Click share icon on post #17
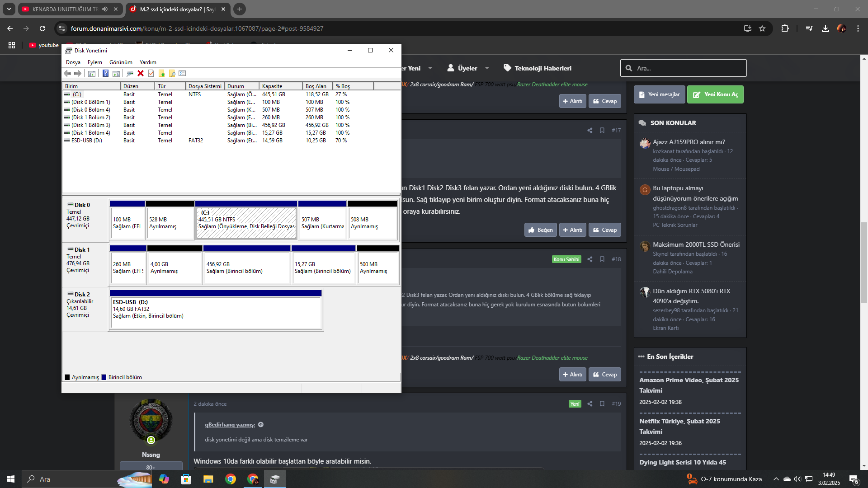Image resolution: width=868 pixels, height=488 pixels. [590, 130]
